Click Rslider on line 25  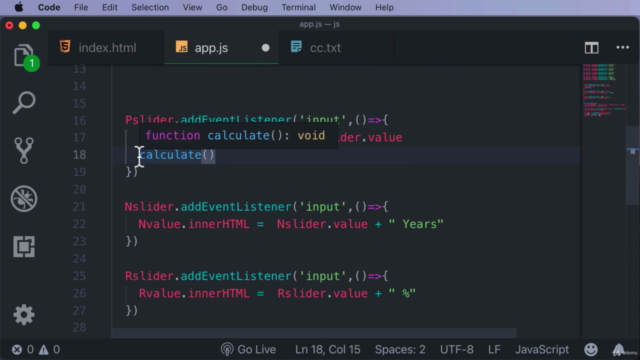pyautogui.click(x=149, y=276)
